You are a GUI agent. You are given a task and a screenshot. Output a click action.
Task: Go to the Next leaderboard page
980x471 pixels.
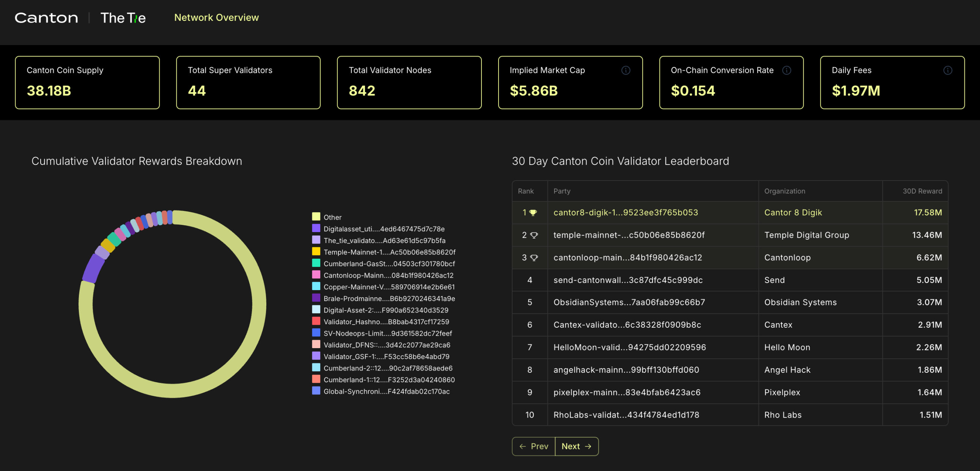[576, 446]
